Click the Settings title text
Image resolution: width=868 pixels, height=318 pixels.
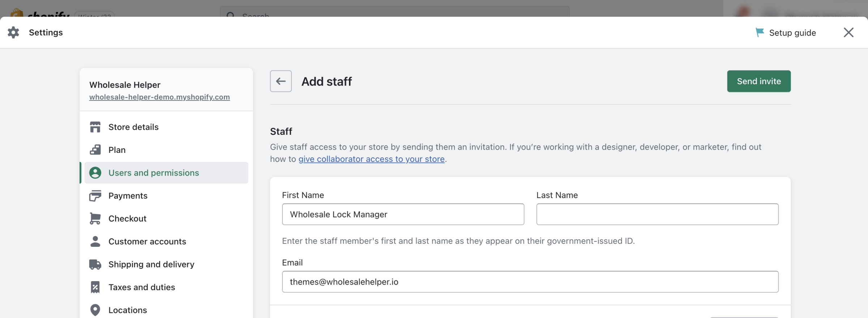[46, 33]
